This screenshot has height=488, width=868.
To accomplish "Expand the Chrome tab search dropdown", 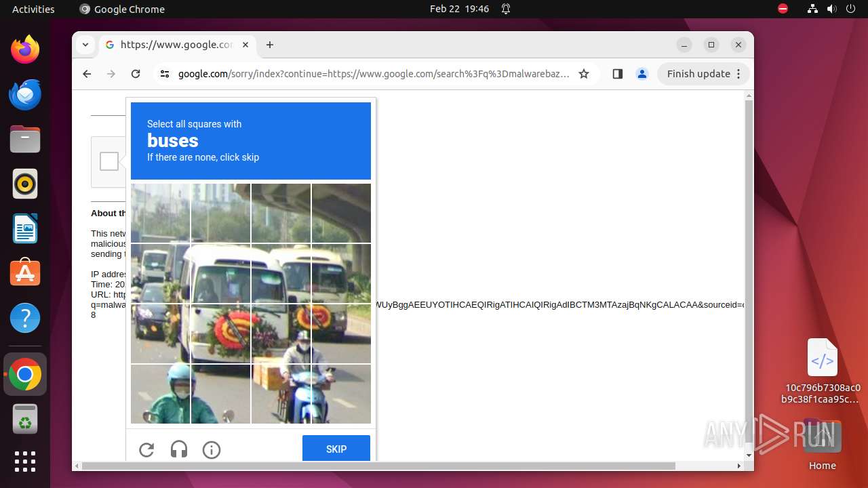I will coord(85,45).
